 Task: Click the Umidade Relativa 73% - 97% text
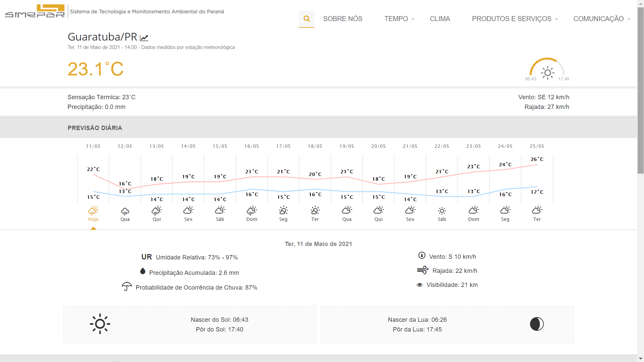tap(197, 257)
